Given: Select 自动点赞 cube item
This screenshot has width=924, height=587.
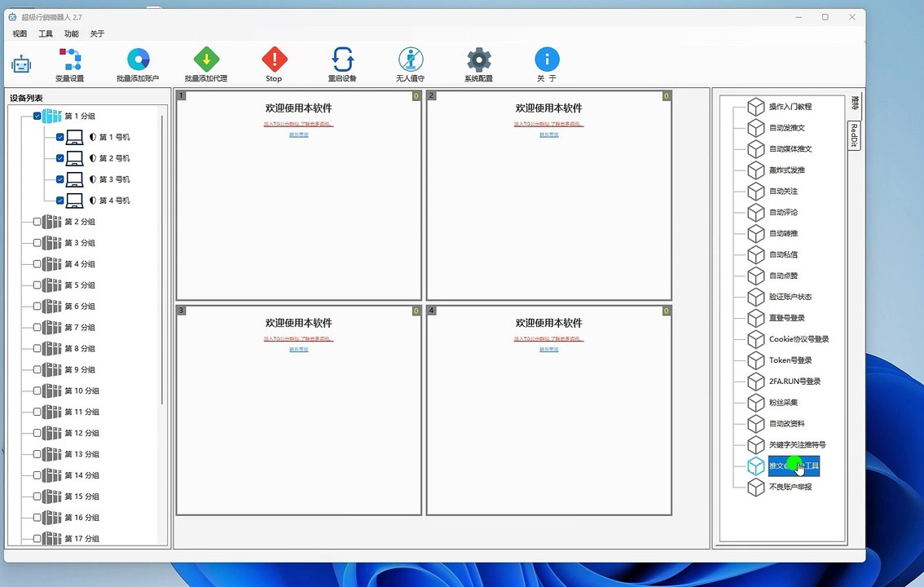Looking at the screenshot, I should click(772, 276).
